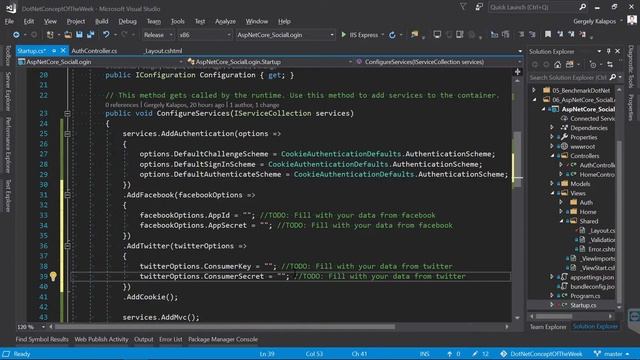Open the Output tab
The width and height of the screenshot is (640, 360).
pyautogui.click(x=144, y=339)
